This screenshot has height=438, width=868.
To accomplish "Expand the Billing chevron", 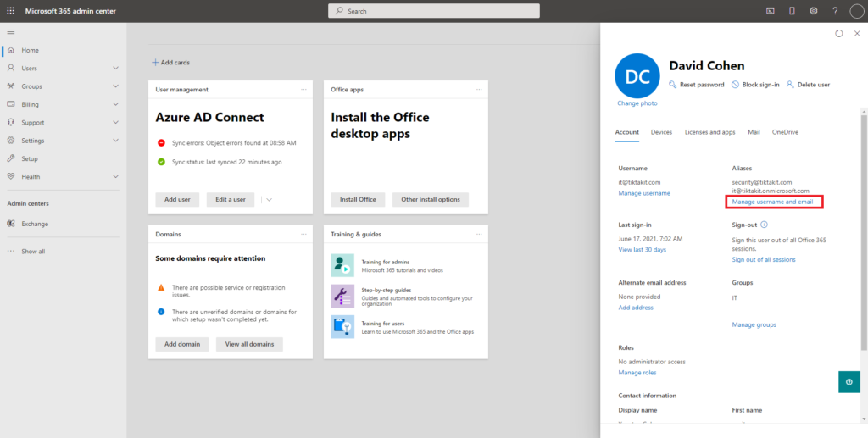I will pyautogui.click(x=115, y=104).
